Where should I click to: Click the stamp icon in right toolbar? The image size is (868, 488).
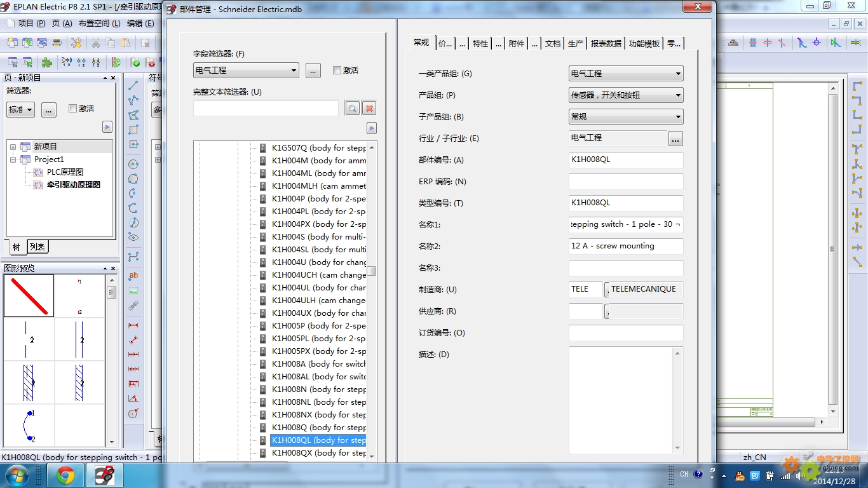click(x=733, y=43)
